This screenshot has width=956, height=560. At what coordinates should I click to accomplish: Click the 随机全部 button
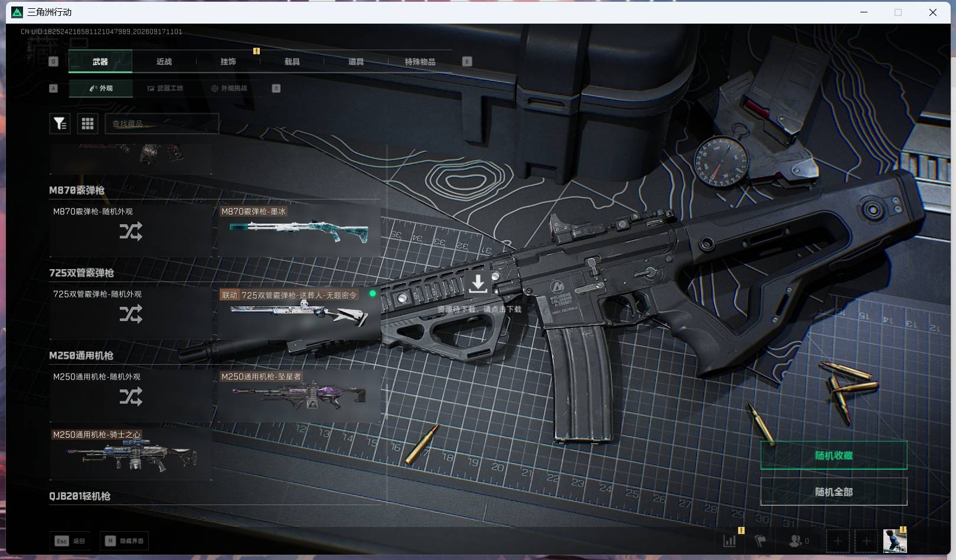point(834,492)
